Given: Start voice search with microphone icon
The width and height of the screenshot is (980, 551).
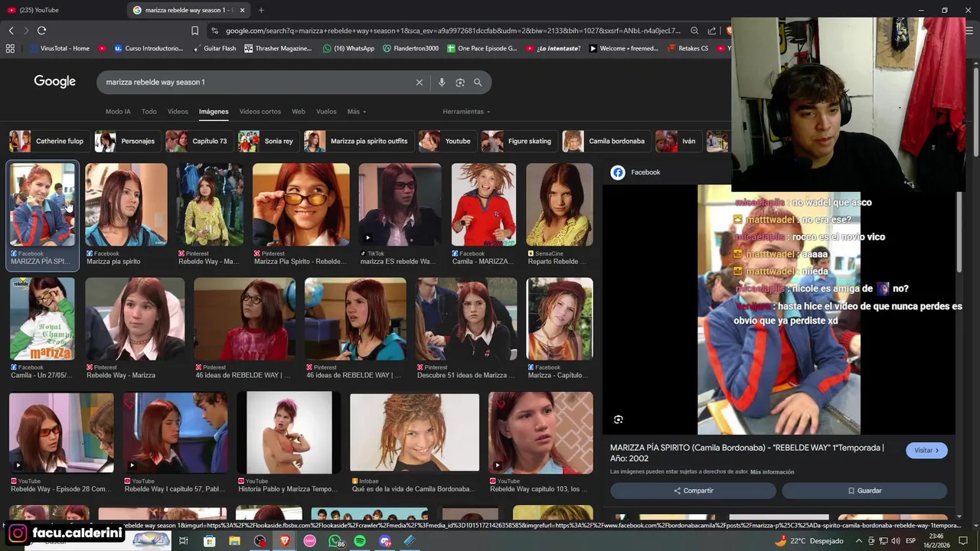Looking at the screenshot, I should (441, 82).
